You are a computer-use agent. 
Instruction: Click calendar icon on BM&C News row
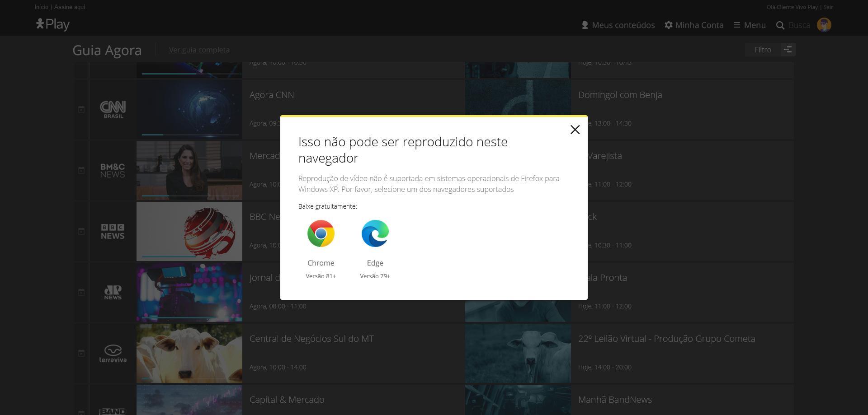point(81,170)
